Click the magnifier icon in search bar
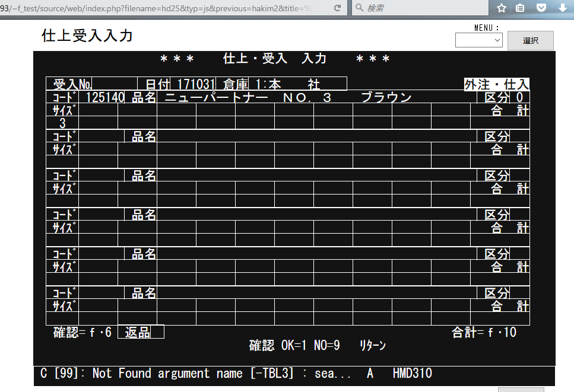 click(360, 8)
